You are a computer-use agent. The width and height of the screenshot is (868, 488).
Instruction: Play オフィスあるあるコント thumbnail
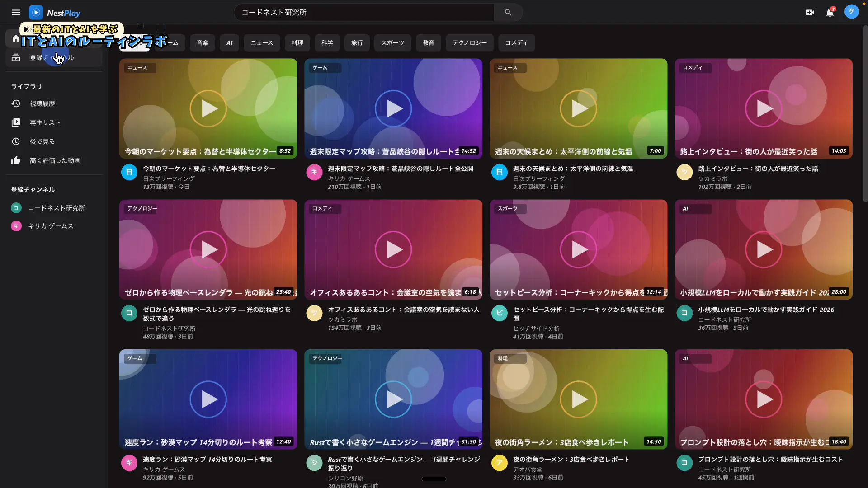393,249
